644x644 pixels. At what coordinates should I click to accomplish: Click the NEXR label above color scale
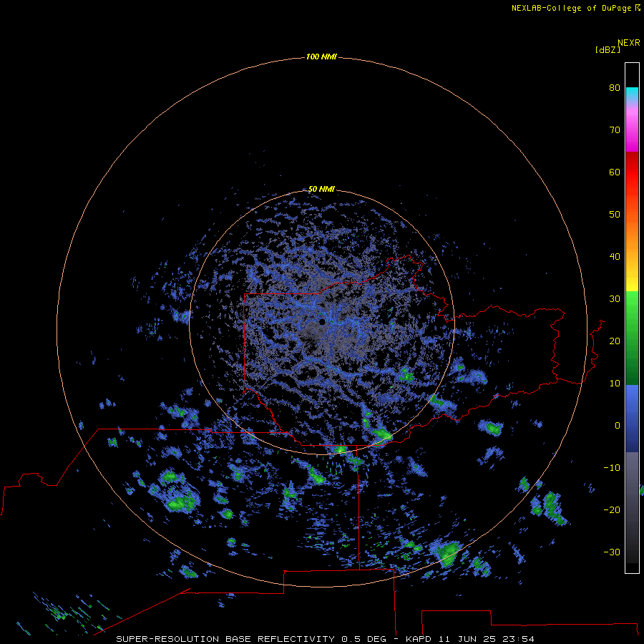[629, 43]
